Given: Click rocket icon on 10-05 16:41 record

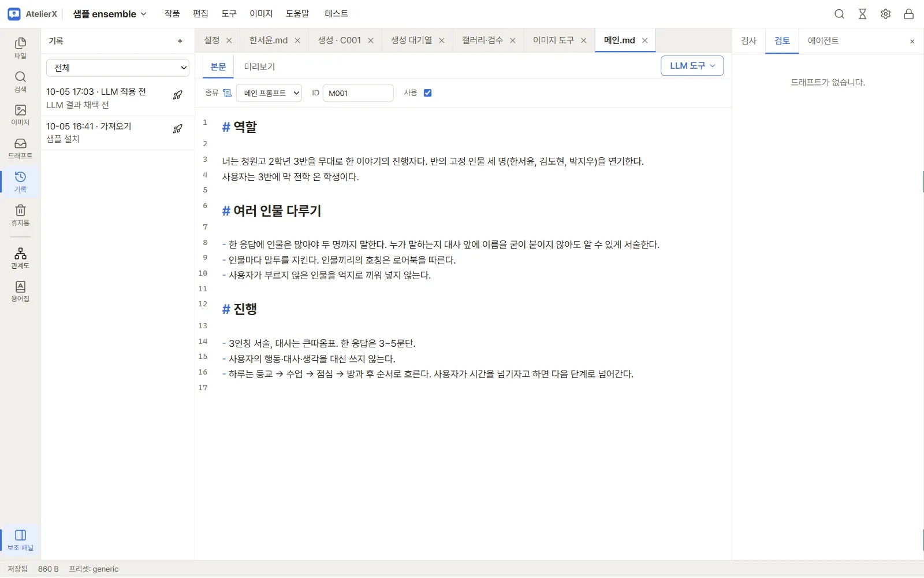Looking at the screenshot, I should coord(178,129).
